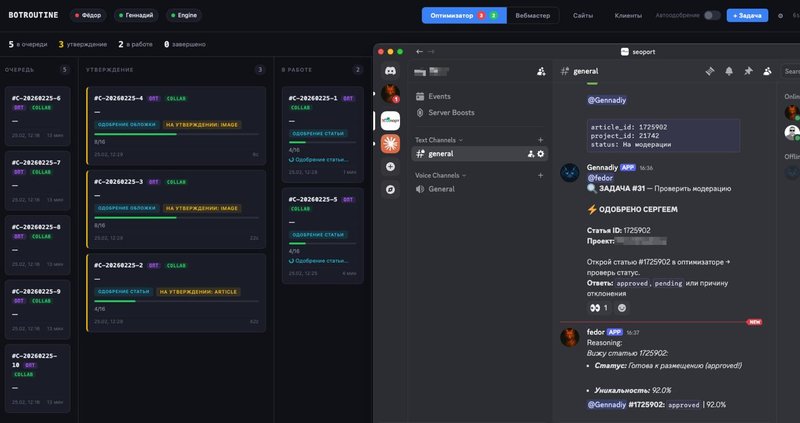Open task card #C-20260225-8
The width and height of the screenshot is (800, 423).
click(37, 245)
